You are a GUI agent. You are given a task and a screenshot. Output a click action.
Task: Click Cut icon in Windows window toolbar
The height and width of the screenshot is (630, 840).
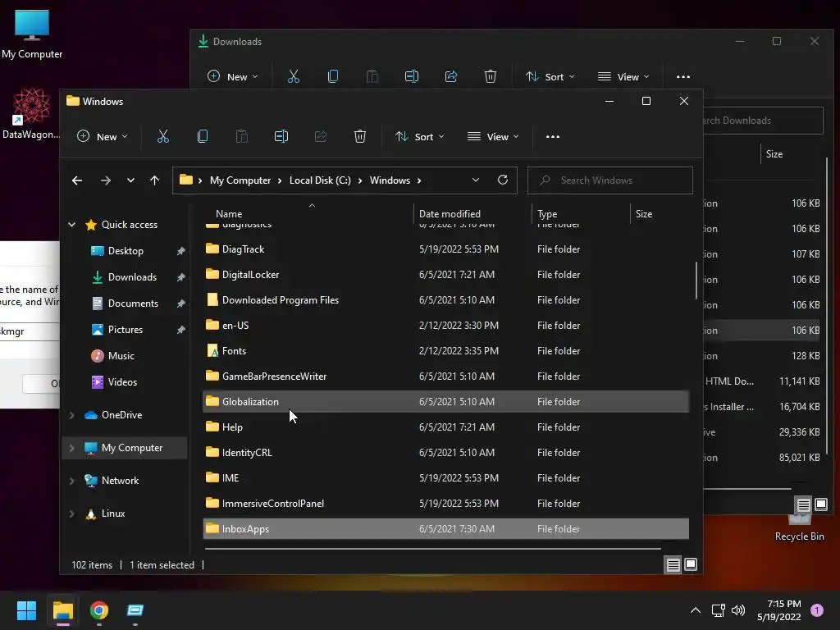coord(163,137)
